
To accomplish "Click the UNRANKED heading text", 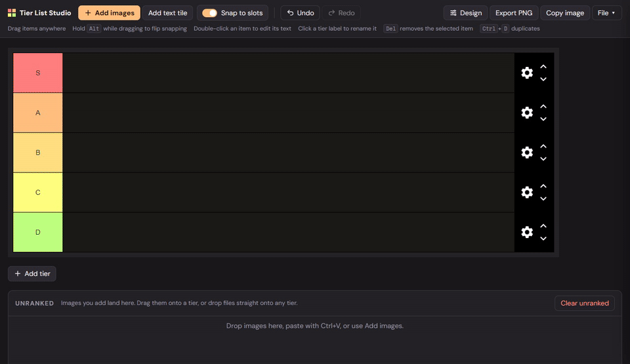I will [x=35, y=303].
